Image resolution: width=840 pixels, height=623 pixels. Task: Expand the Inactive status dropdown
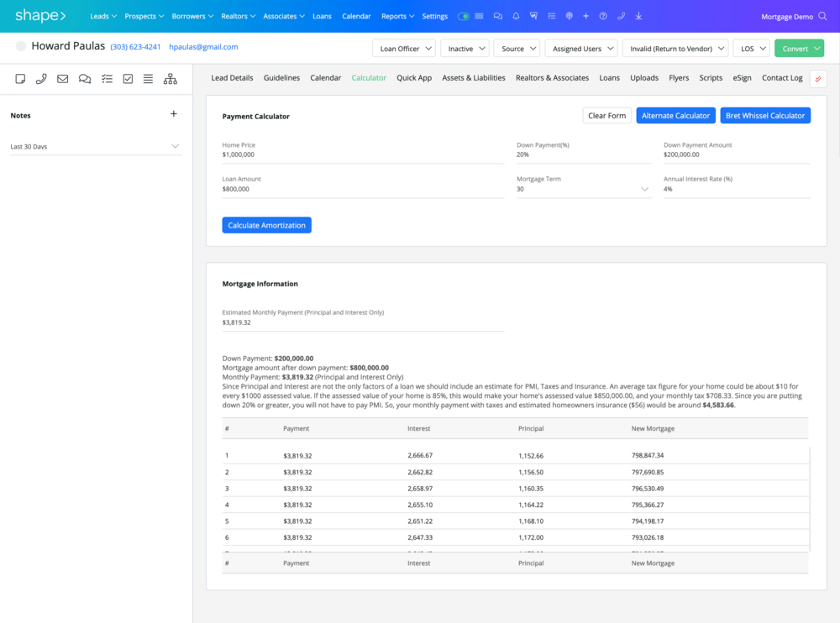[x=465, y=48]
